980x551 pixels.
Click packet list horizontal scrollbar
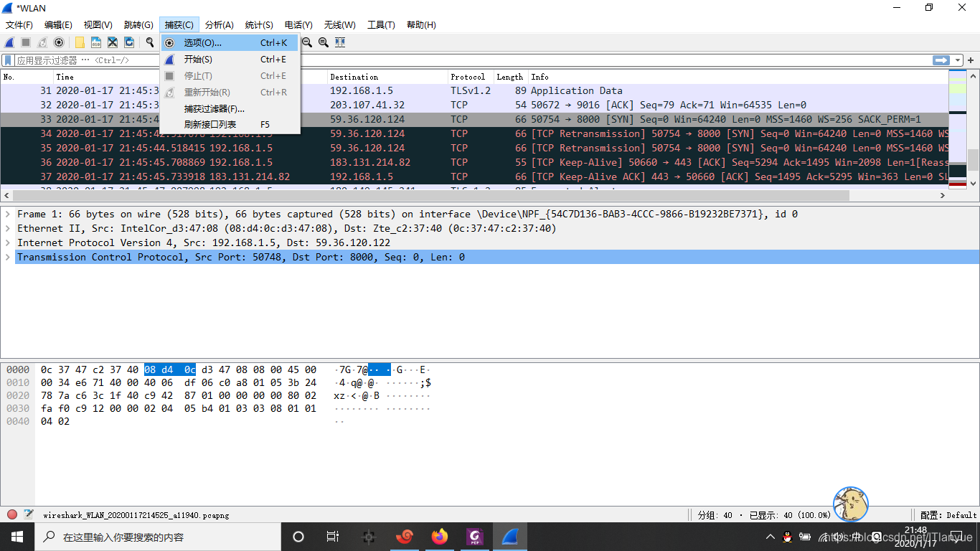point(430,195)
